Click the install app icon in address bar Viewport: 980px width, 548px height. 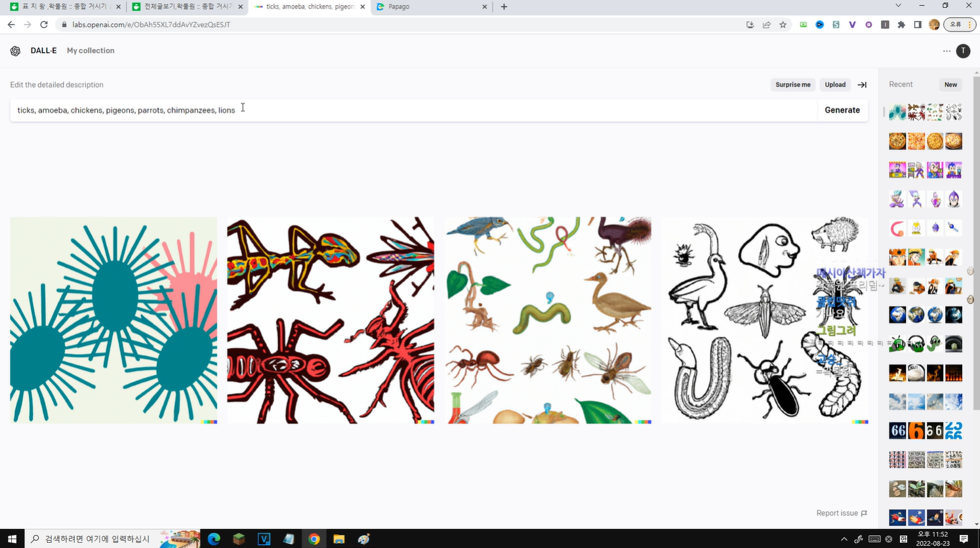coord(750,25)
